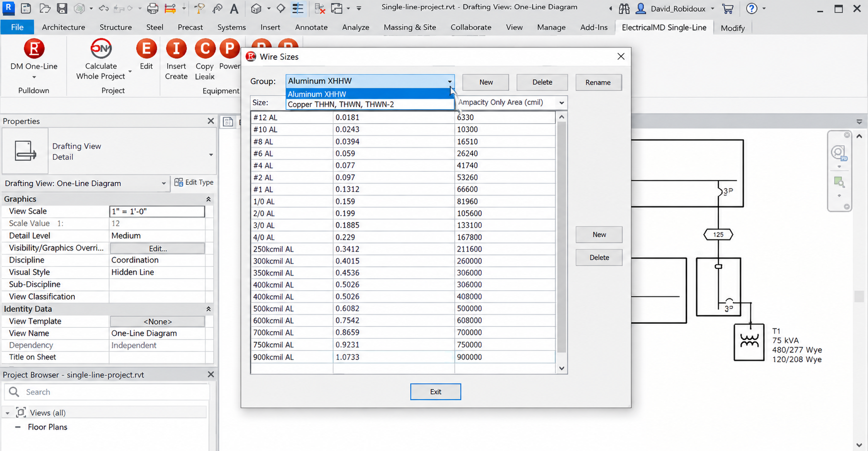This screenshot has width=868, height=451.
Task: Open the File menu
Action: [x=17, y=27]
